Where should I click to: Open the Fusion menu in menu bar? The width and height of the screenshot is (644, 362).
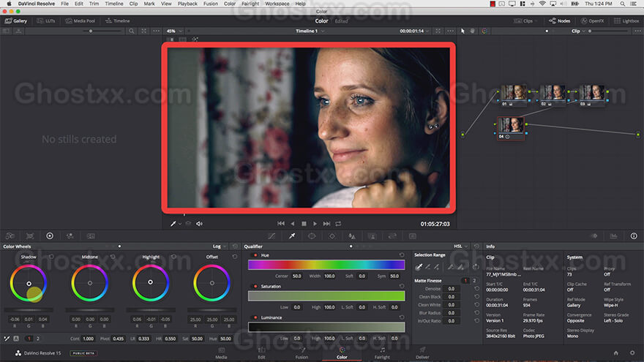tap(211, 4)
